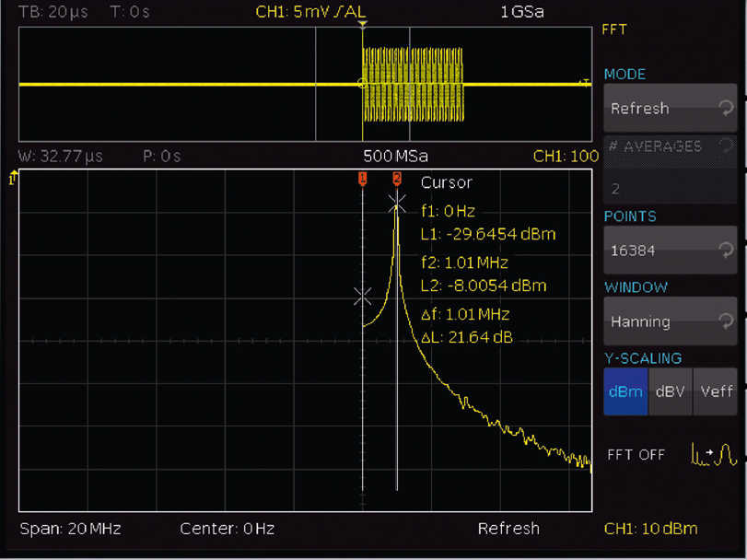The height and width of the screenshot is (560, 747).
Task: Click the cursor 2 crosshair at spectrum peak
Action: pos(397,201)
